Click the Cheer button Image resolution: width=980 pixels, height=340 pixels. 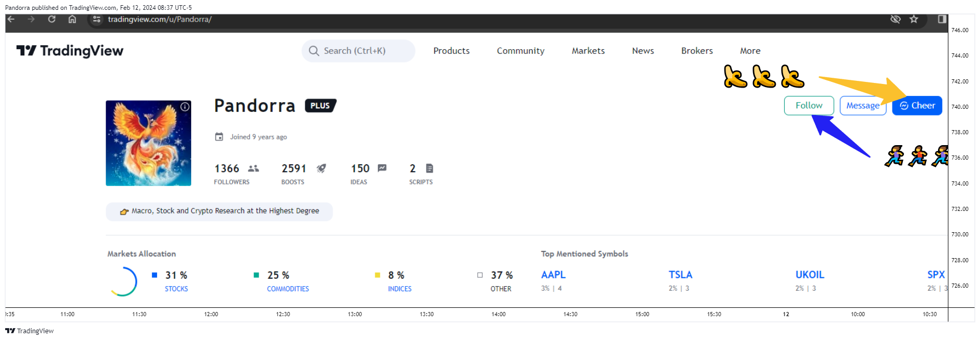click(917, 106)
